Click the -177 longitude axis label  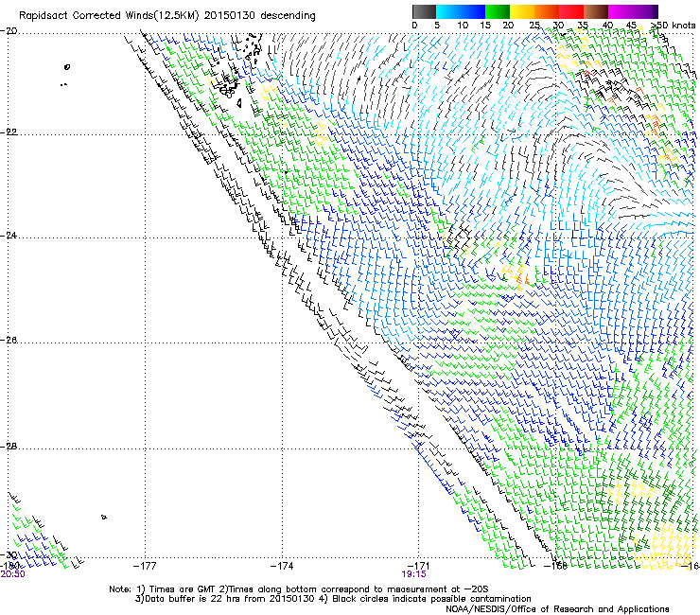tap(145, 567)
